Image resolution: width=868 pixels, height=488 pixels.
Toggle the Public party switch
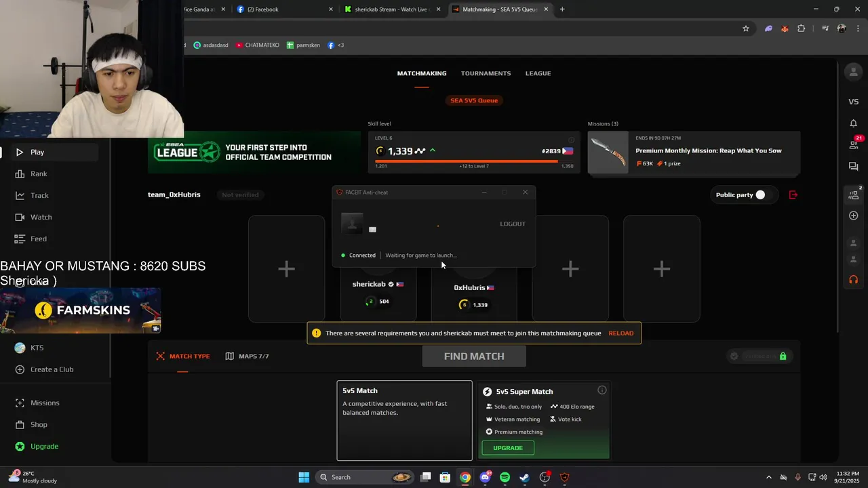tap(760, 195)
